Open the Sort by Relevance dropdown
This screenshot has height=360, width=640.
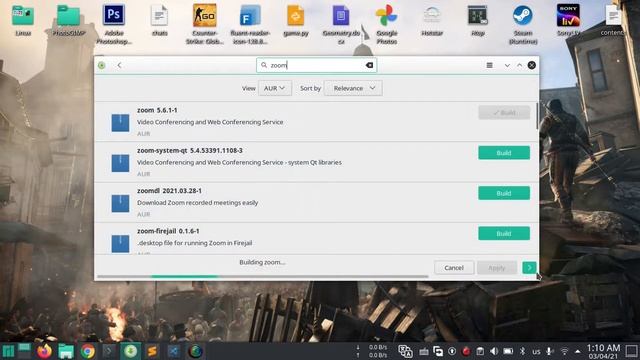click(353, 88)
